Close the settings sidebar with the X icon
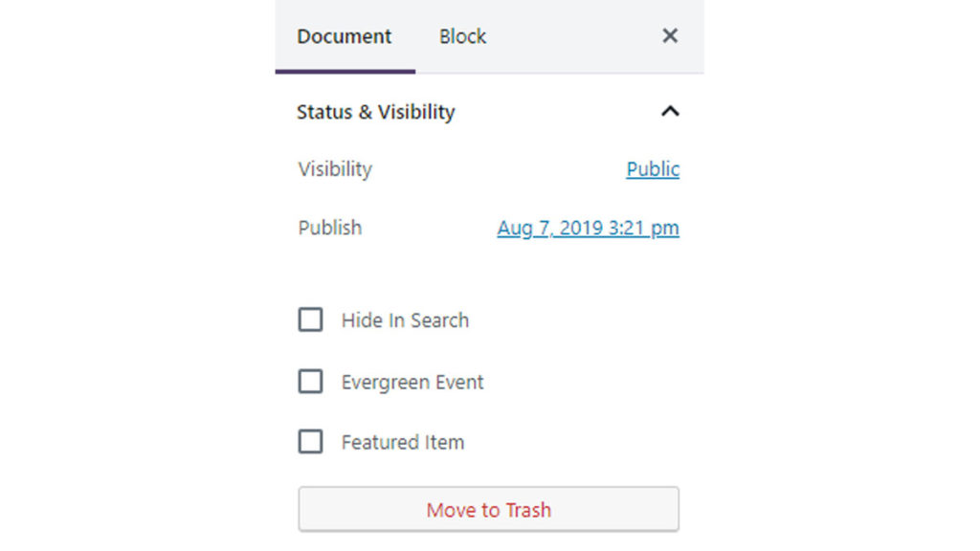The height and width of the screenshot is (551, 980). pyautogui.click(x=670, y=36)
